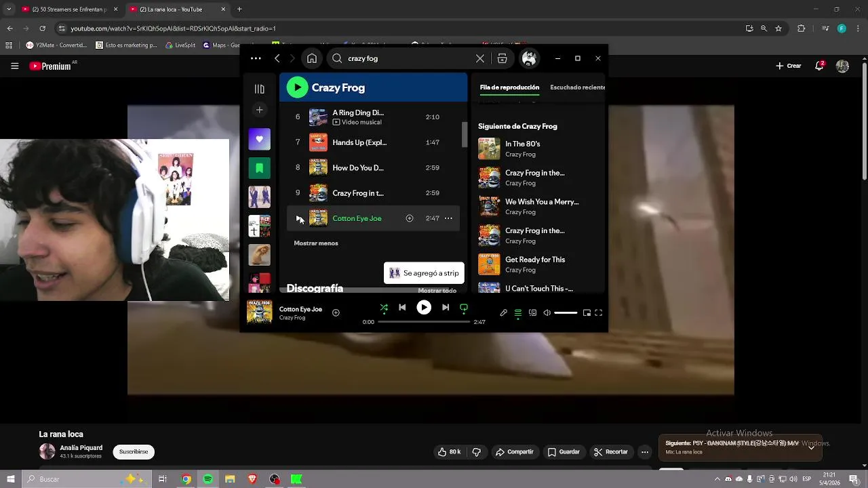Clear the crazy fog search text
The image size is (868, 488).
click(480, 58)
